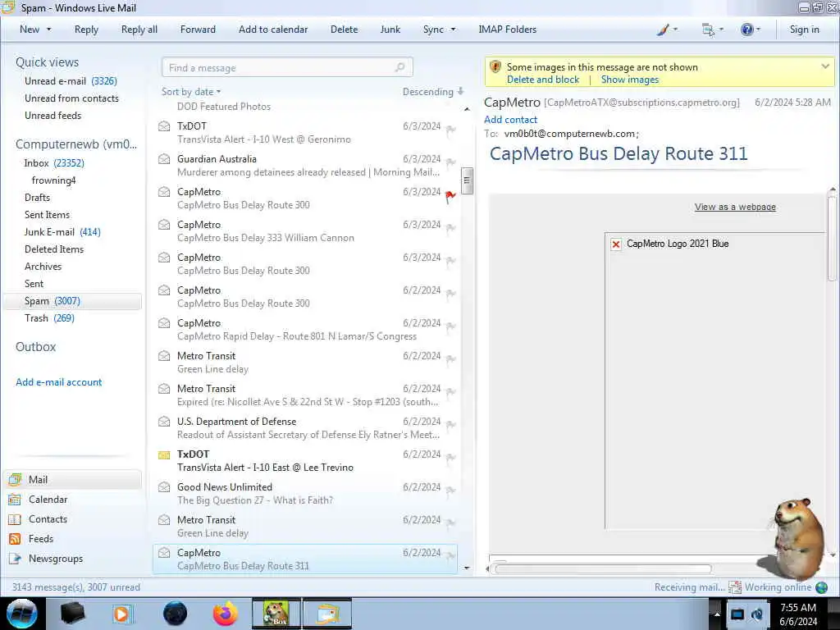Flag the TxDOT Geronimo message

coord(450,130)
